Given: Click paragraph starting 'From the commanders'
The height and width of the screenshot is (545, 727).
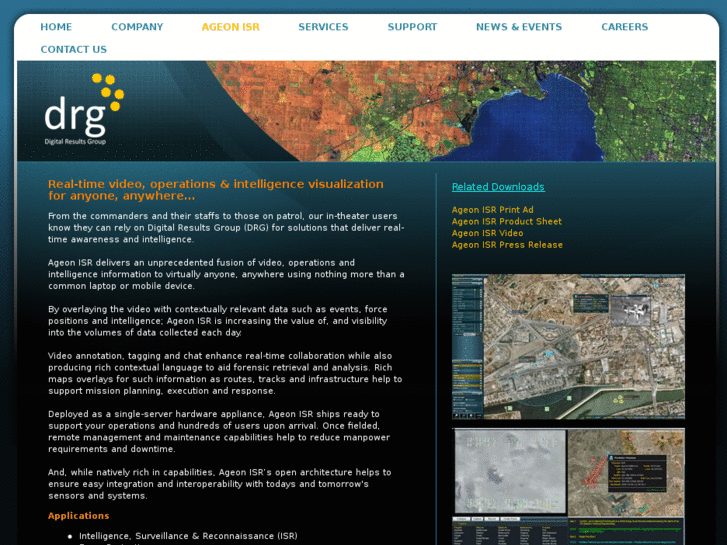Looking at the screenshot, I should click(226, 228).
